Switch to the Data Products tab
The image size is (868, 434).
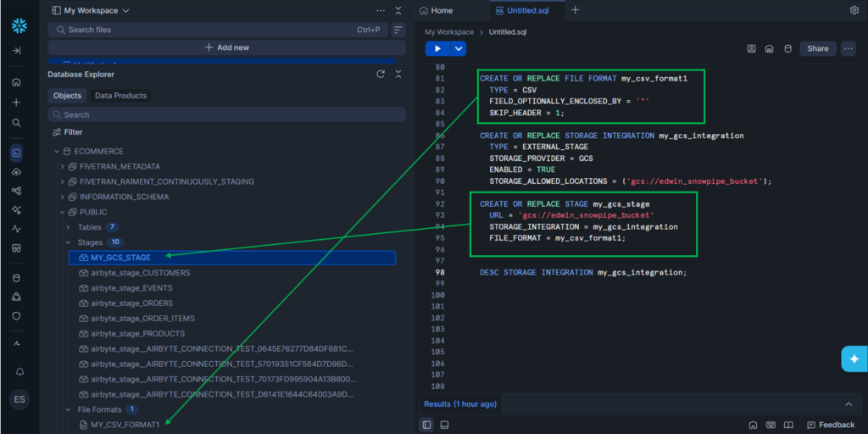(120, 96)
